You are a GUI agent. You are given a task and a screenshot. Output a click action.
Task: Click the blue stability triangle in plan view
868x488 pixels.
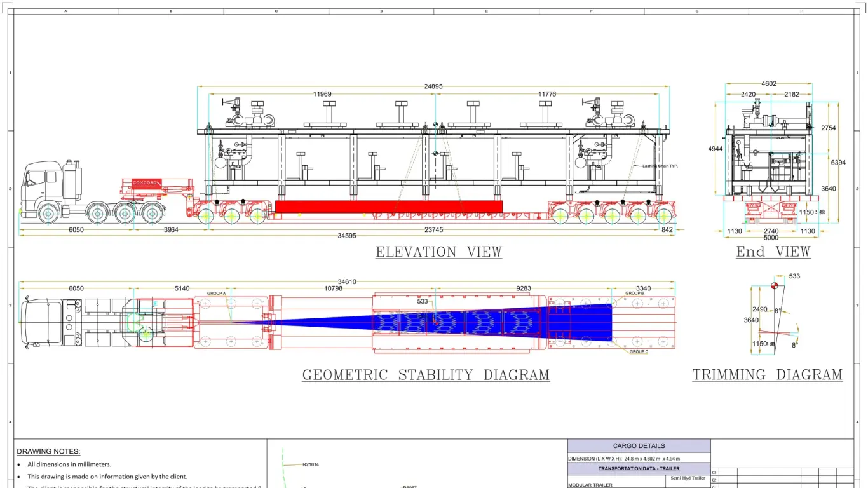tap(423, 322)
